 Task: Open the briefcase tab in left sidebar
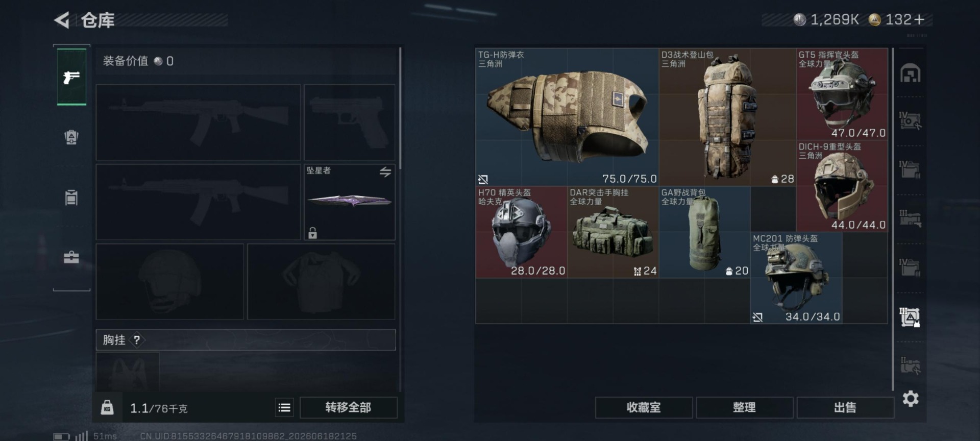(x=71, y=257)
